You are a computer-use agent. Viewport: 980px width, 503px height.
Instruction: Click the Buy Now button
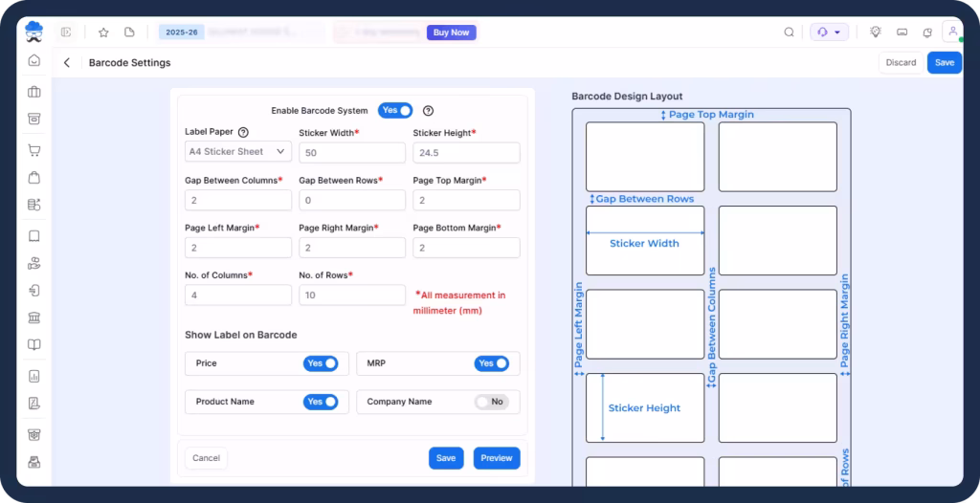[x=452, y=33]
